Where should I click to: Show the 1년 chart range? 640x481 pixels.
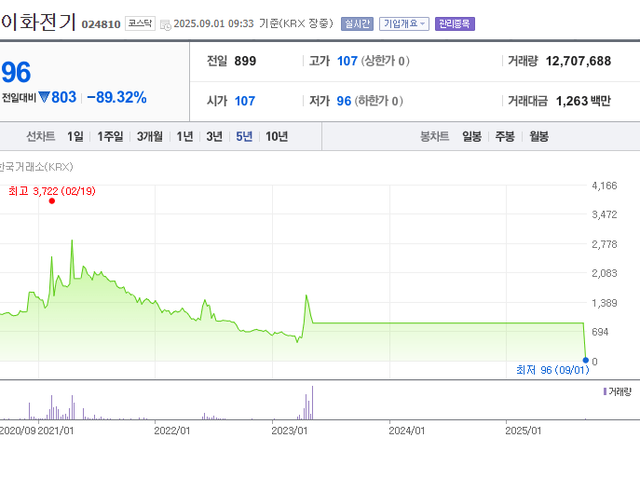click(x=185, y=137)
